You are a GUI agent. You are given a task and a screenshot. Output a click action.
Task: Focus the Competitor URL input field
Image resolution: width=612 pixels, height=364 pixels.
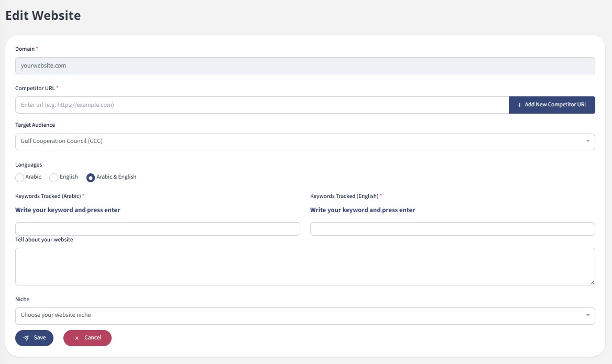coord(262,105)
